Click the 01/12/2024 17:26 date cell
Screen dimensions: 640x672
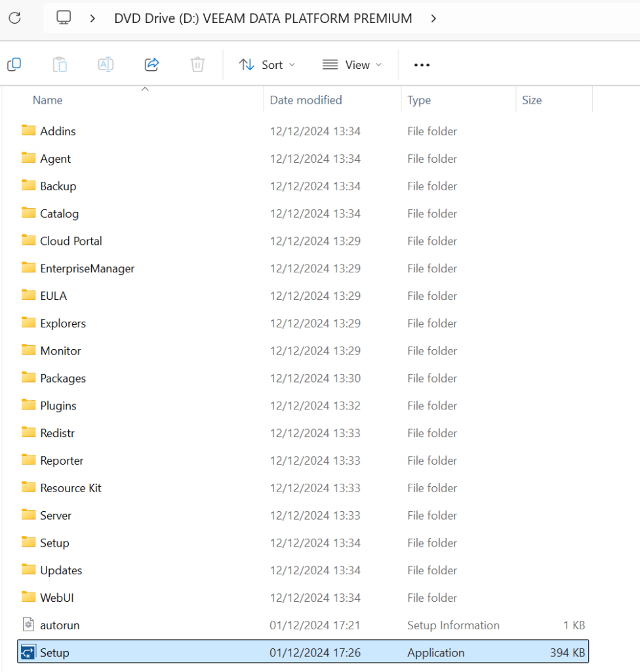[x=315, y=653]
